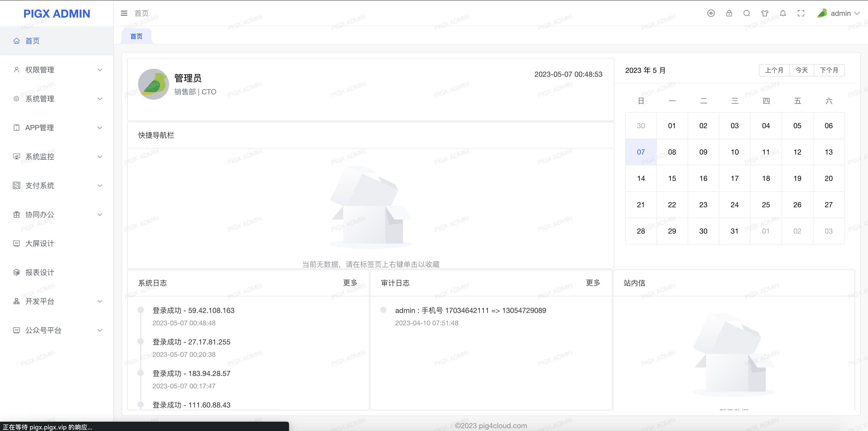Open the admin account dropdown
Image resolution: width=868 pixels, height=431 pixels.
[842, 13]
